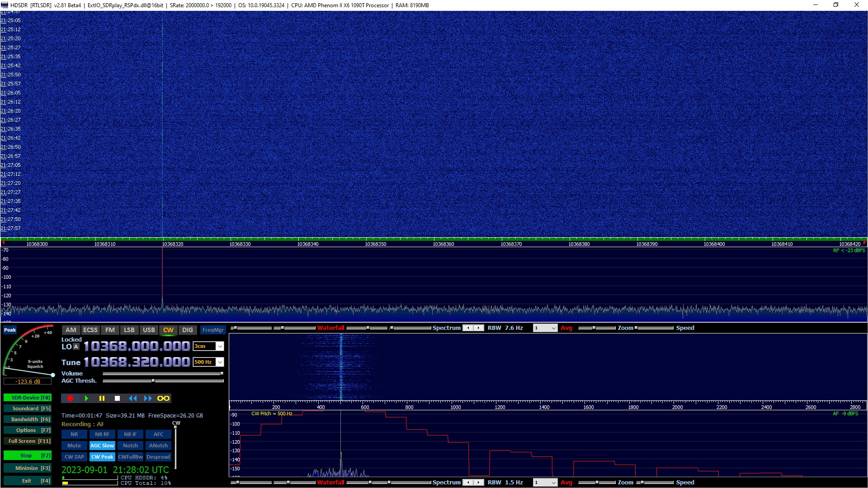Click the Tune frequency display
The image size is (868, 488).
[137, 362]
